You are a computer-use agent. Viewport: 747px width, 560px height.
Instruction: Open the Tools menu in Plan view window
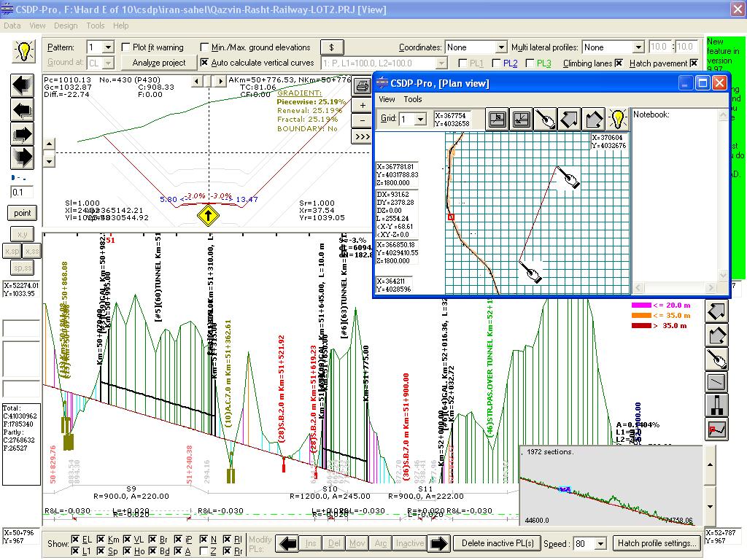[413, 99]
